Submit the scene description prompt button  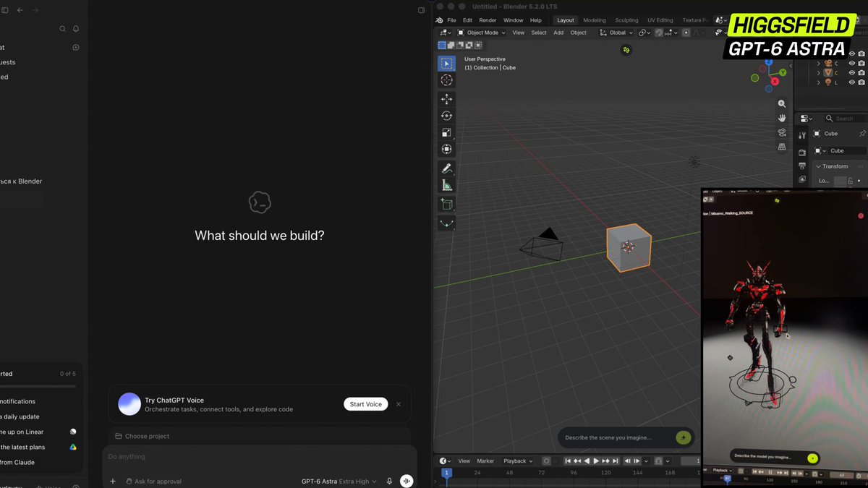[683, 437]
